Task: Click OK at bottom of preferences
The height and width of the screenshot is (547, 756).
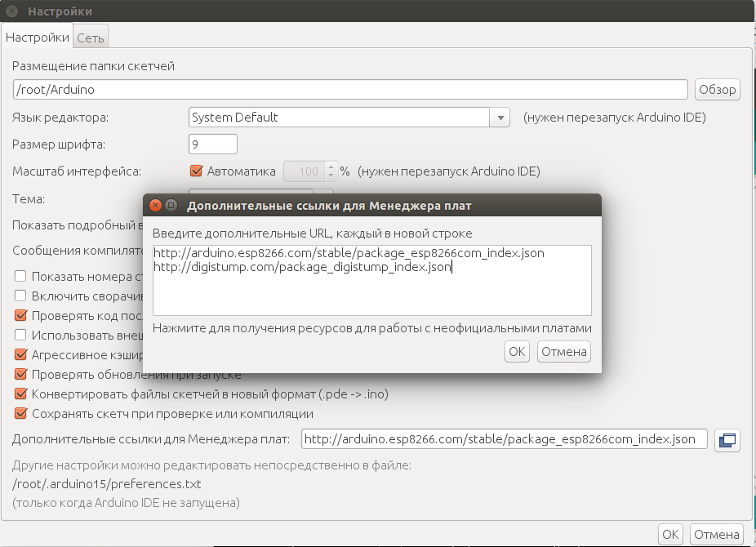Action: [x=670, y=534]
